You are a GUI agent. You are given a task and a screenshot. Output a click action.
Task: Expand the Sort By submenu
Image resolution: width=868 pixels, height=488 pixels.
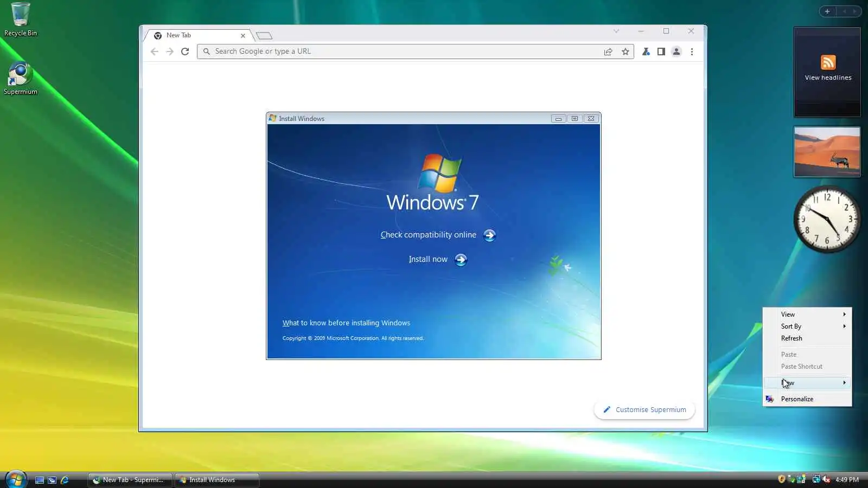(807, 326)
